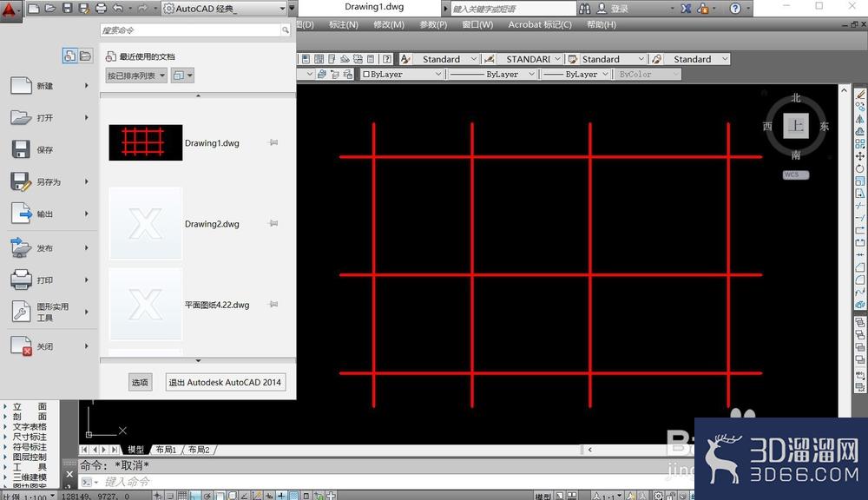Pin Drawing1.dwg in the recent documents list
The width and height of the screenshot is (868, 500).
[273, 143]
